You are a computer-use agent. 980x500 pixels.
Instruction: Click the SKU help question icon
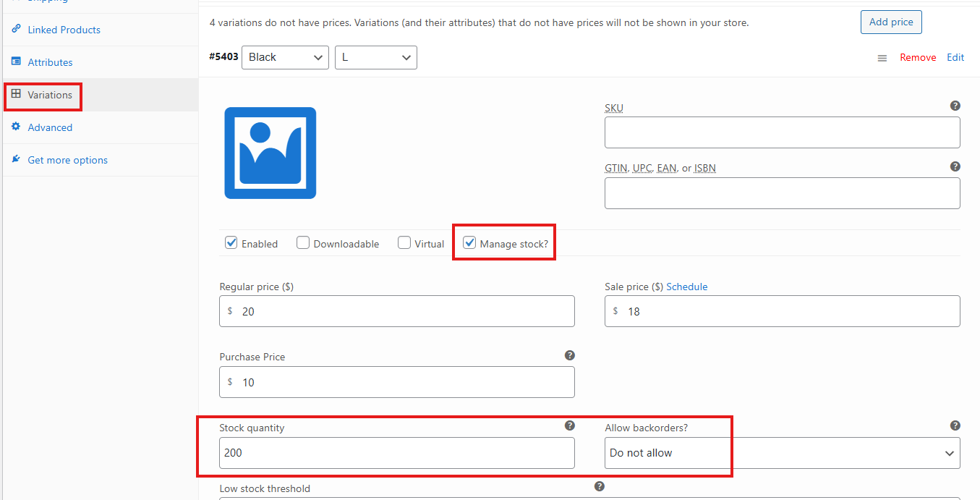(955, 106)
